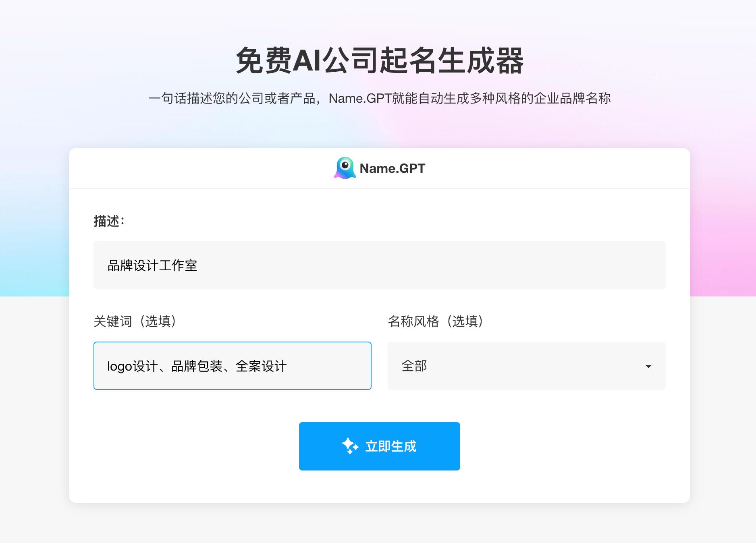Click the 立即生成 text label
756x543 pixels.
click(390, 446)
